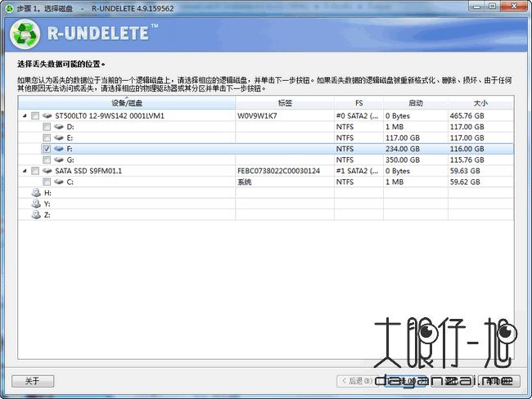Minimize the R-UNDELETE window
Viewport: 532px width, 399px height.
tap(476, 6)
